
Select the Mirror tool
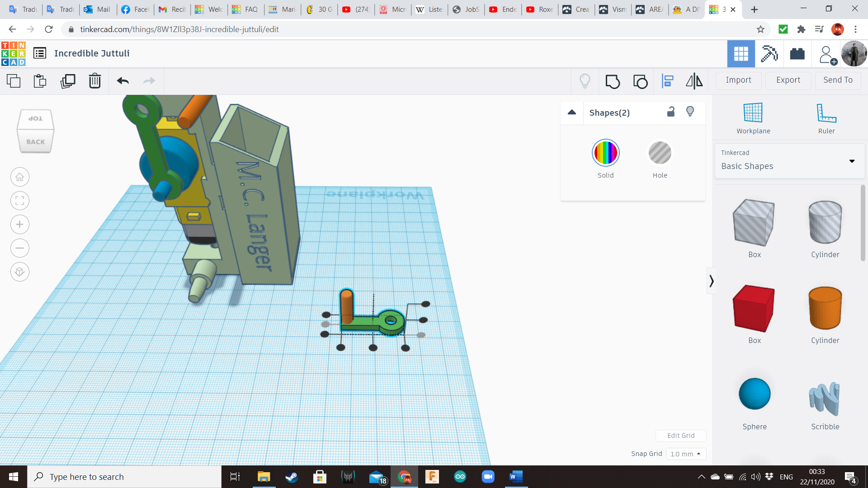click(x=694, y=81)
